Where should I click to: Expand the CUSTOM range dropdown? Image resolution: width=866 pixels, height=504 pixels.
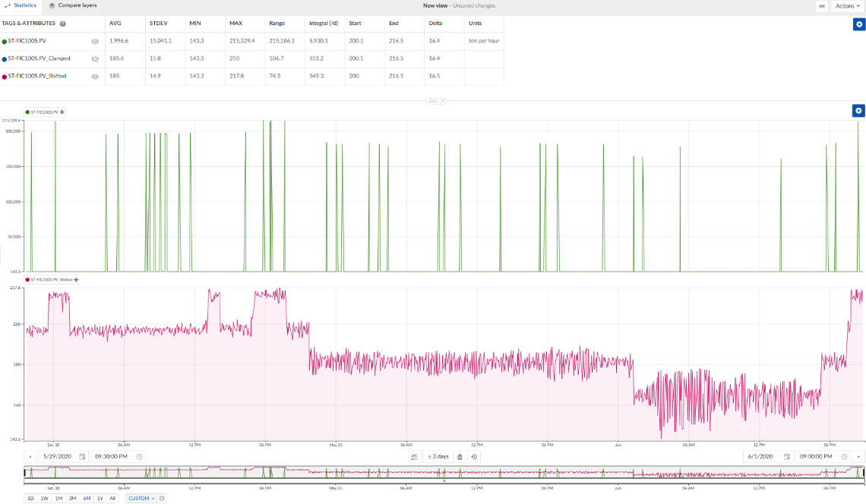141,499
